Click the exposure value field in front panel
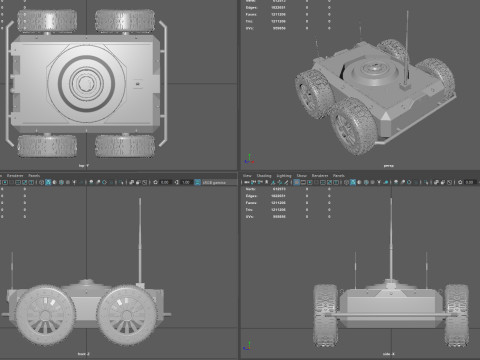 (x=165, y=182)
